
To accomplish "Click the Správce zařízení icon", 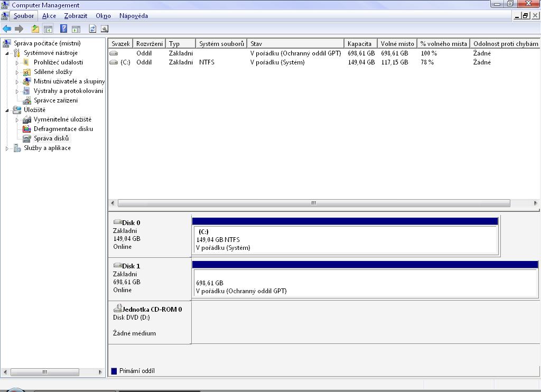I will (x=26, y=100).
